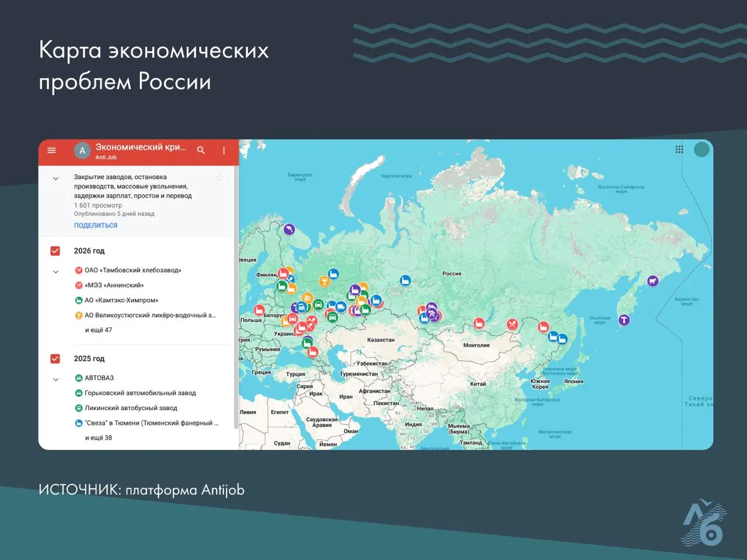Click the map title Экономический кри...
Viewport: 747px width, 560px height.
pyautogui.click(x=141, y=147)
